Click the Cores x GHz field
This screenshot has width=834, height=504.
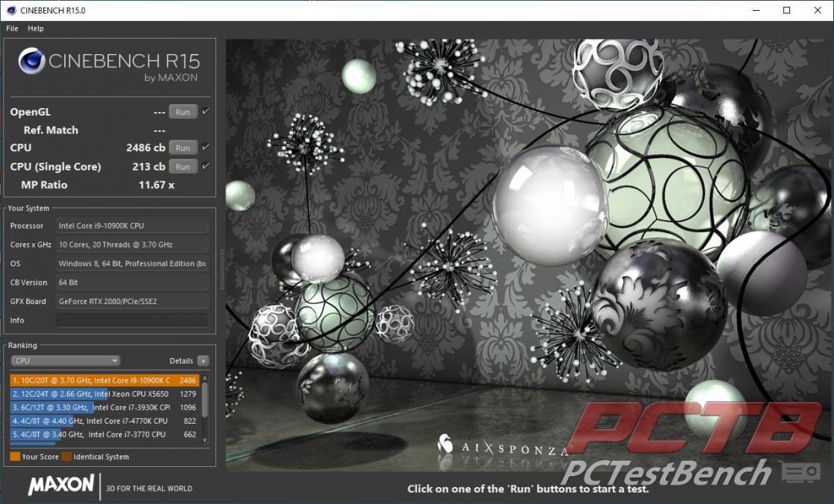click(132, 245)
